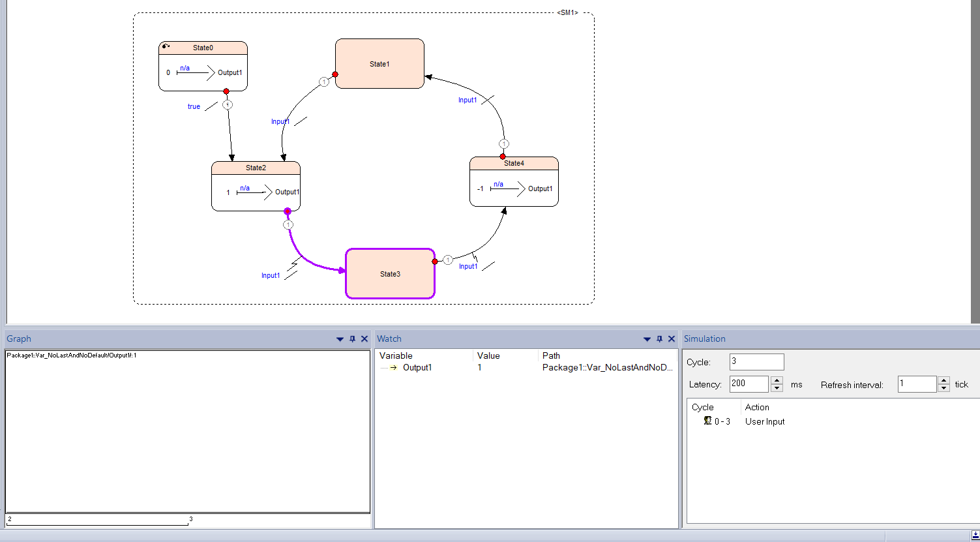The height and width of the screenshot is (542, 980).
Task: Click the constant 0 in State0
Action: [x=168, y=72]
